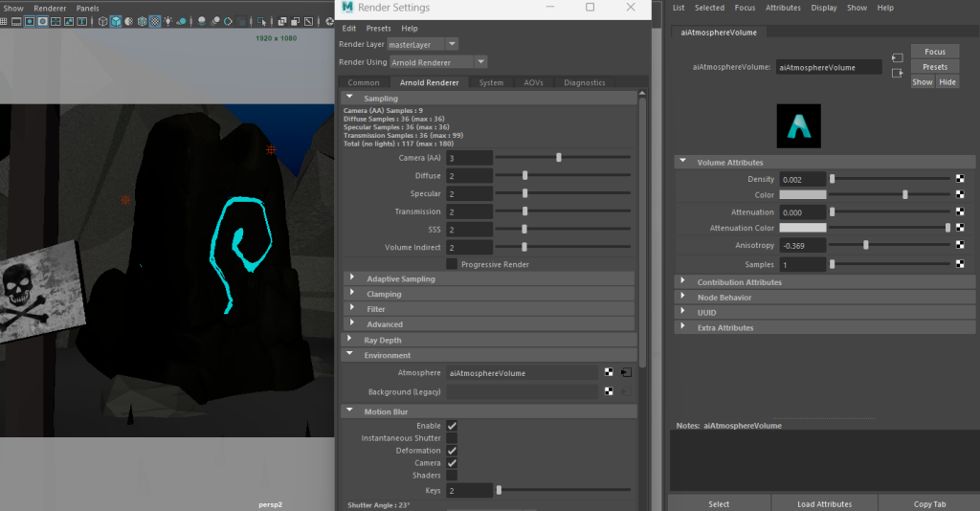980x511 pixels.
Task: Toggle Instantaneous Shutter checkbox
Action: click(x=452, y=438)
